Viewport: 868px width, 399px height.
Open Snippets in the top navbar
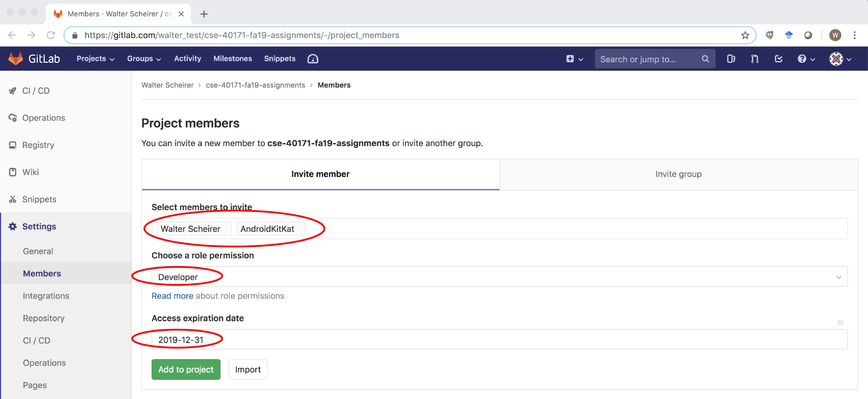point(279,59)
